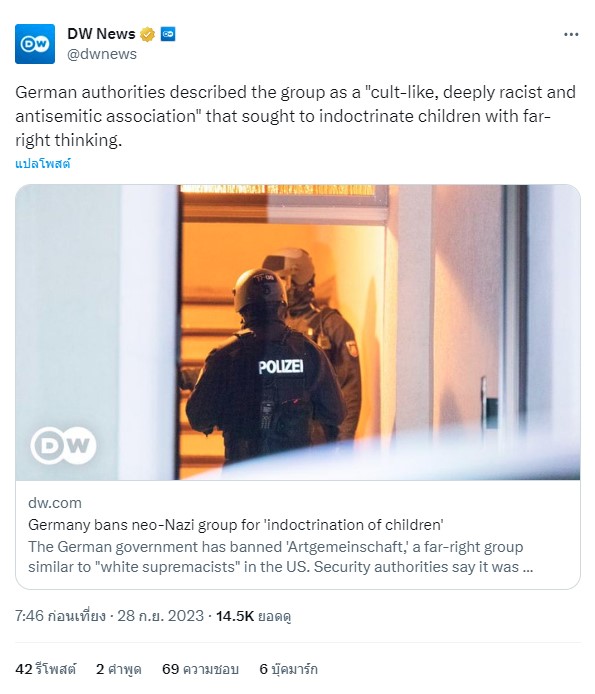Show the 42 รีโพสต์ reposts list

coord(46,669)
